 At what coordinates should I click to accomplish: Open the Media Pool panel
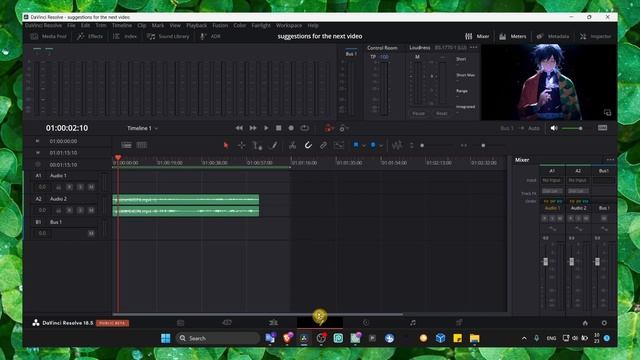[x=49, y=36]
